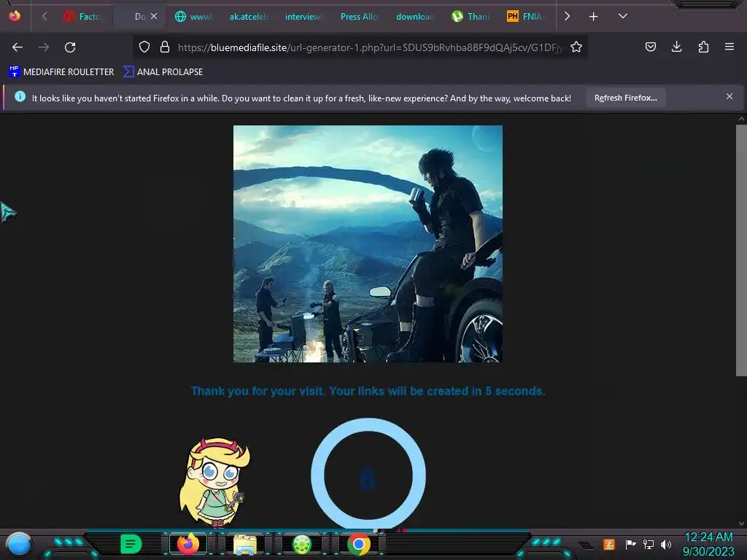Click the Java tray icon
Viewport: 747px width, 560px height.
click(x=609, y=544)
